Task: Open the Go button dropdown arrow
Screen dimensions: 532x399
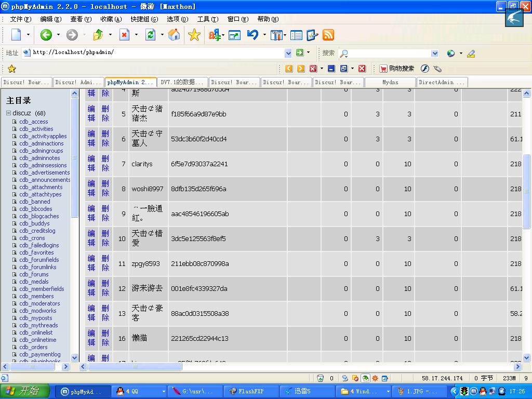Action: pyautogui.click(x=309, y=52)
